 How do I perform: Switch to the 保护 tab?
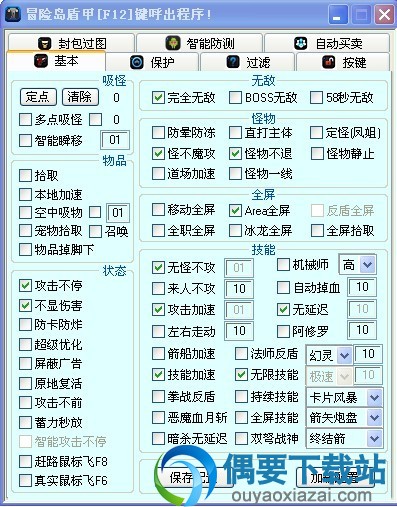(152, 62)
